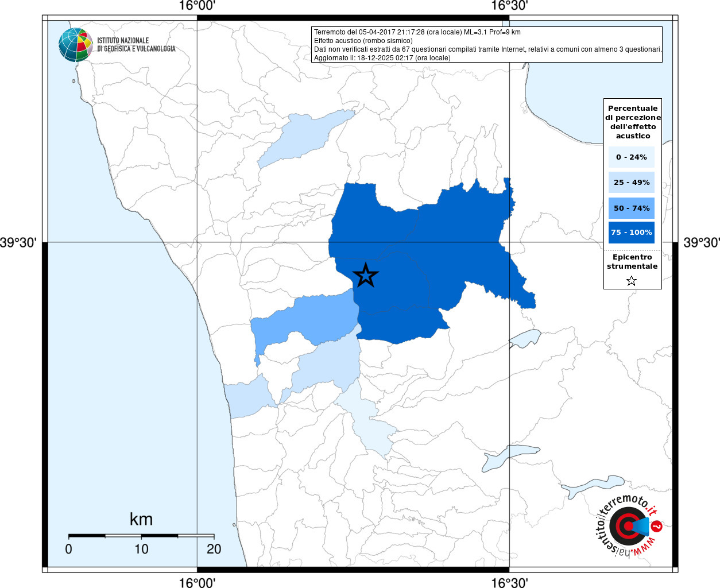
Task: Click the bottom 16°30' longitude label
Action: pos(510,582)
